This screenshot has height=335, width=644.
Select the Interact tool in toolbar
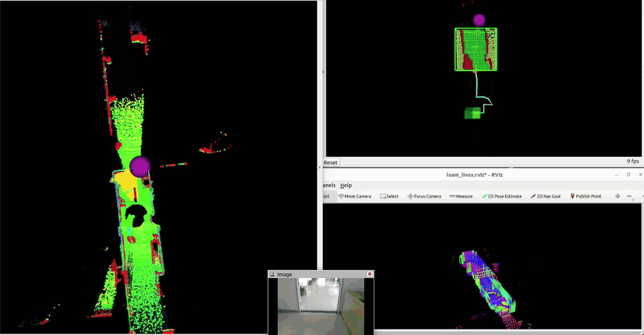pos(325,196)
